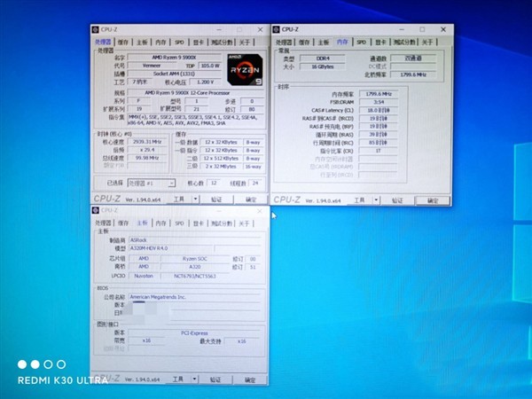The width and height of the screenshot is (532, 399).
Task: Click 工具 button in memory window
Action: (x=360, y=199)
